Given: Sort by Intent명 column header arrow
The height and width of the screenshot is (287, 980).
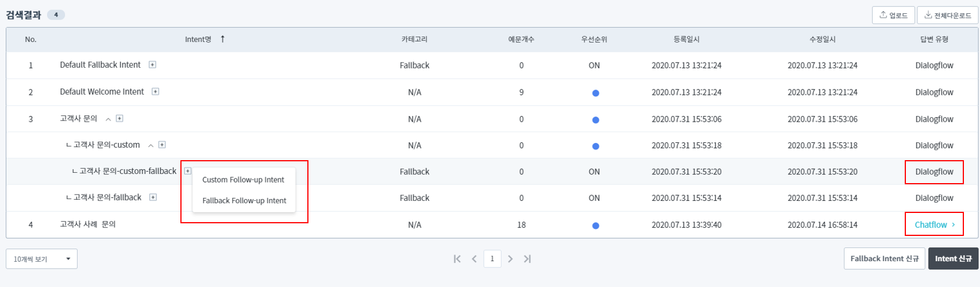Looking at the screenshot, I should (223, 39).
